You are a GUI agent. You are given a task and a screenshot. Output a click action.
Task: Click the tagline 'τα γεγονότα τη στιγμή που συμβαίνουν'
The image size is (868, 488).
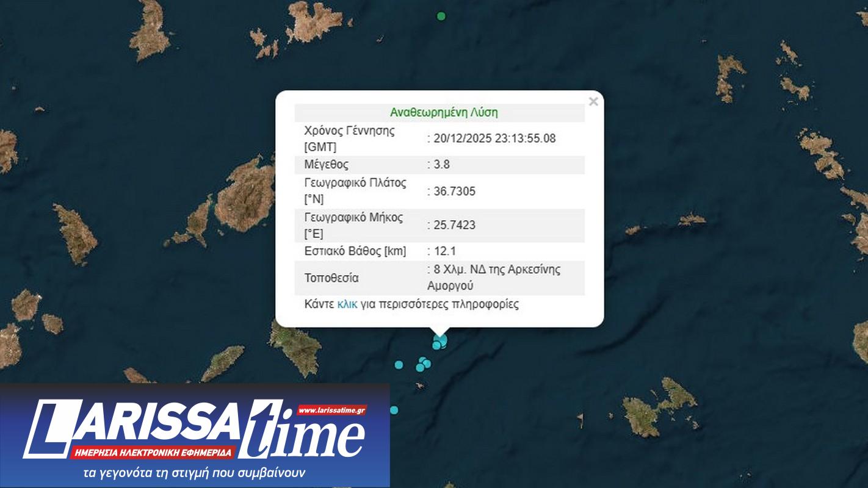194,473
